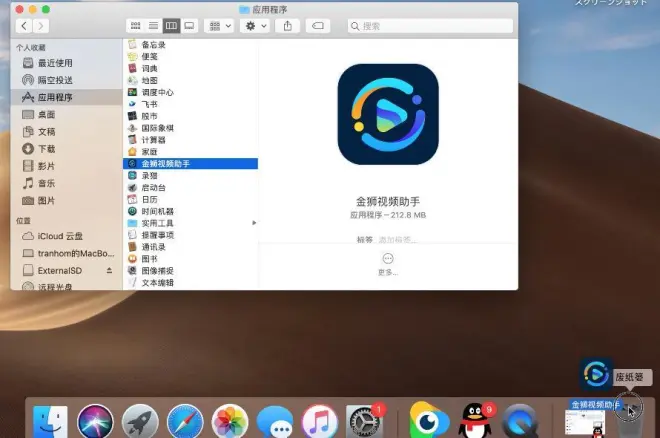Open Finder from the Dock
This screenshot has height=438, width=660.
click(x=50, y=422)
